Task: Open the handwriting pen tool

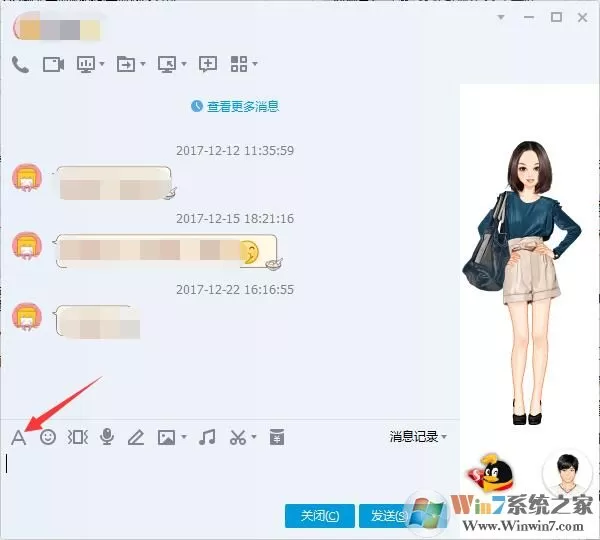Action: tap(136, 437)
